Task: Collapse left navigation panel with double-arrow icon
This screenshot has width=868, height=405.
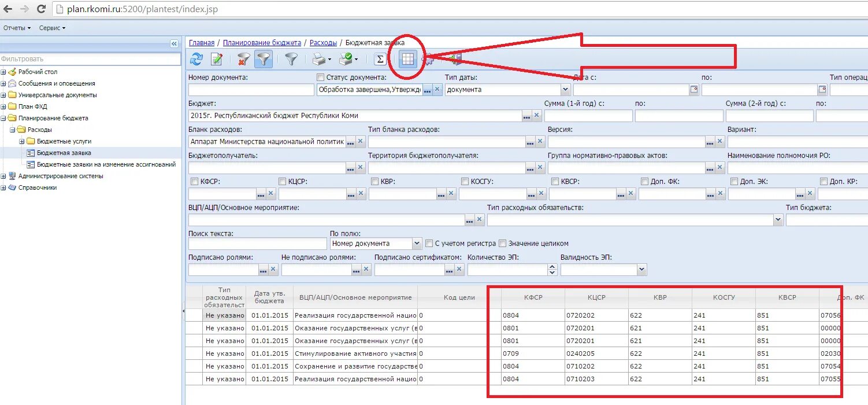Action: (x=174, y=43)
